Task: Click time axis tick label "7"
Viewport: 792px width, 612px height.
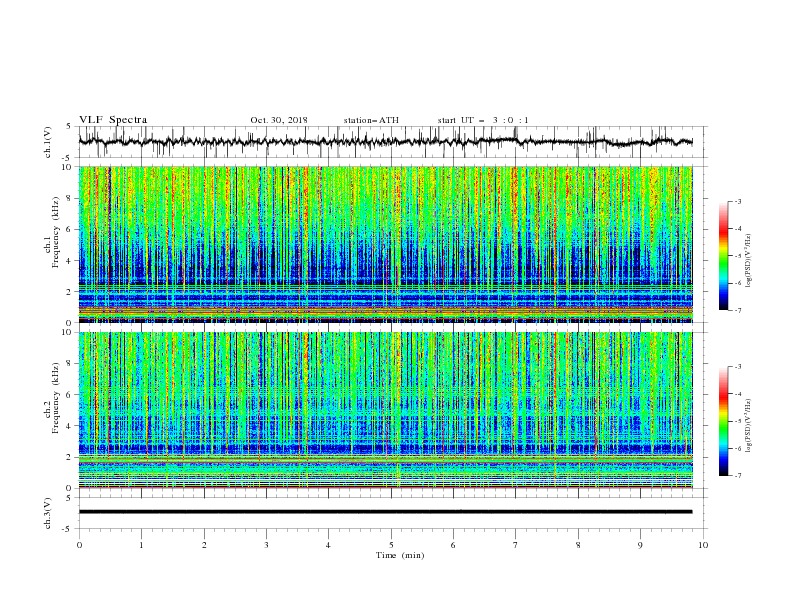Action: pyautogui.click(x=515, y=545)
